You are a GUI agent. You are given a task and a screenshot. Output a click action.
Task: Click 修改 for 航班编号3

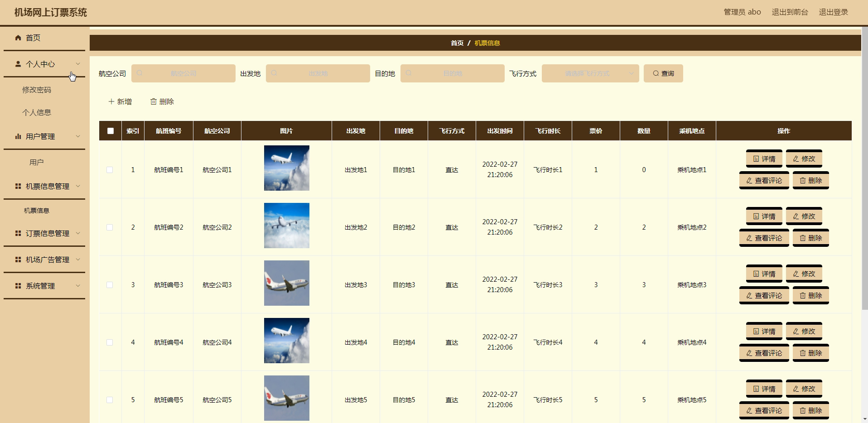coord(804,274)
